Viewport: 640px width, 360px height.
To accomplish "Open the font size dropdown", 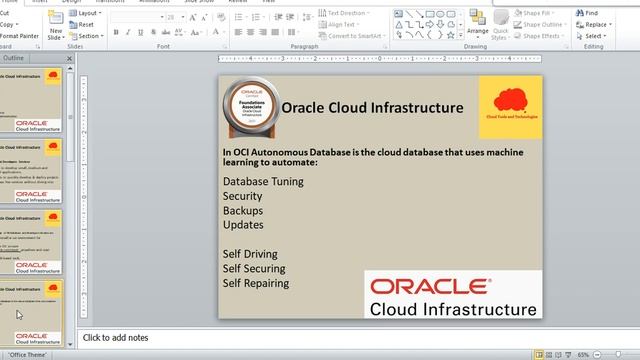I will (x=183, y=17).
